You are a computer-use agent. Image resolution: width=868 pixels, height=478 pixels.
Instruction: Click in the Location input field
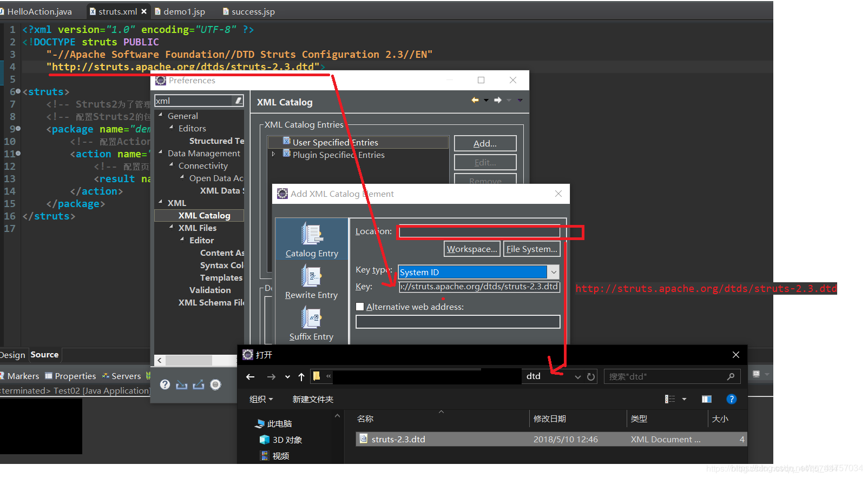pyautogui.click(x=479, y=231)
